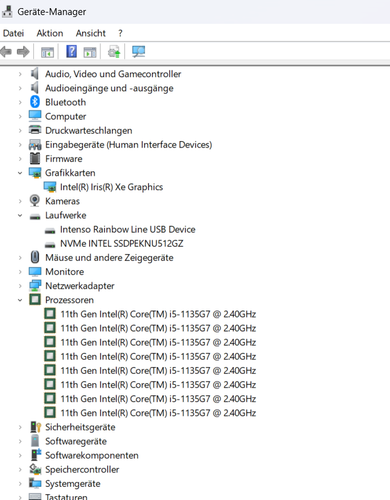The width and height of the screenshot is (390, 500).
Task: Click the Geräte-Manager title bar icon
Action: (x=7, y=12)
